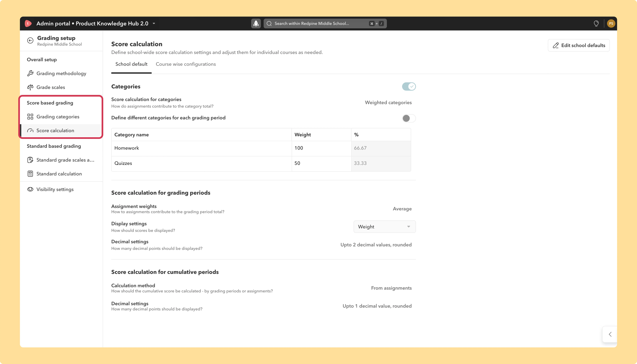
Task: Click the Standard grade scales sidebar icon
Action: 30,160
